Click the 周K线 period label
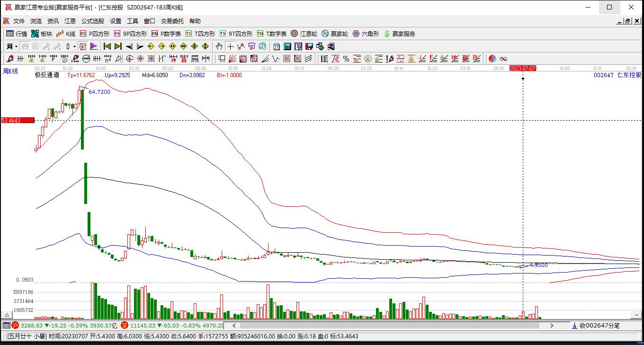 point(10,71)
